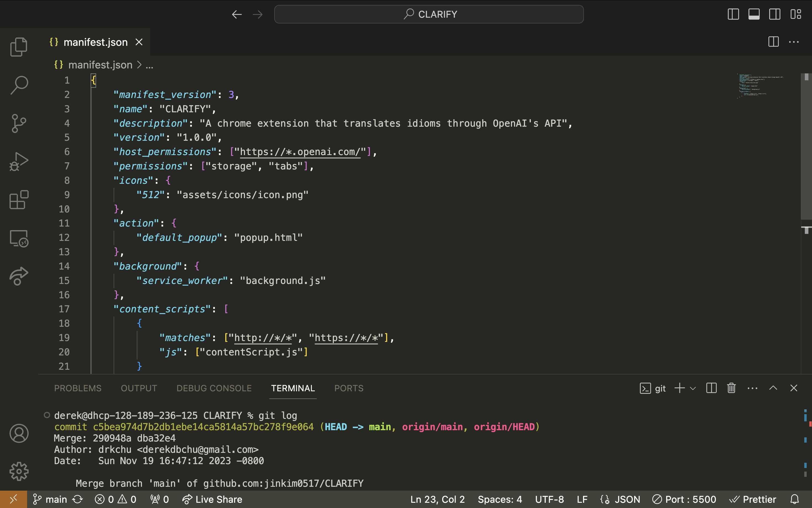Open the Search view icon

click(x=19, y=85)
